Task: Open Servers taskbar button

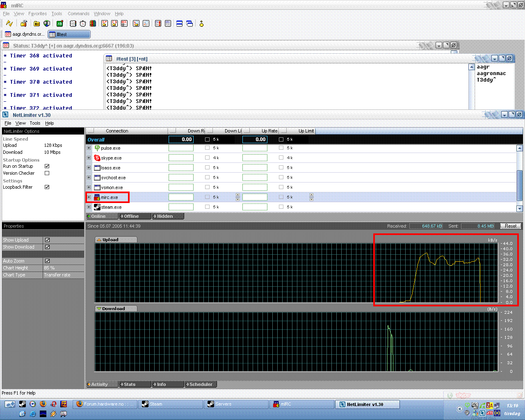Action: click(x=236, y=404)
